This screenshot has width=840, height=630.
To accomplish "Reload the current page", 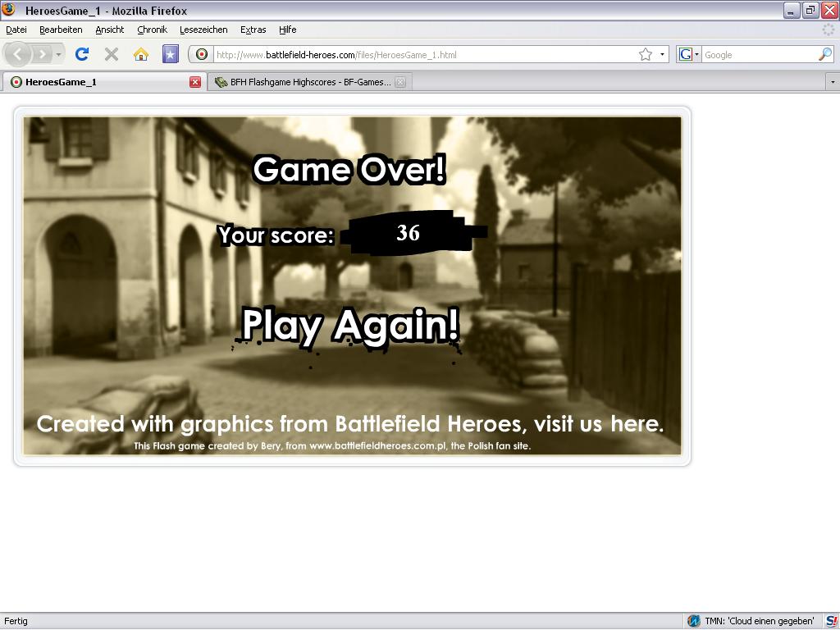I will click(82, 55).
